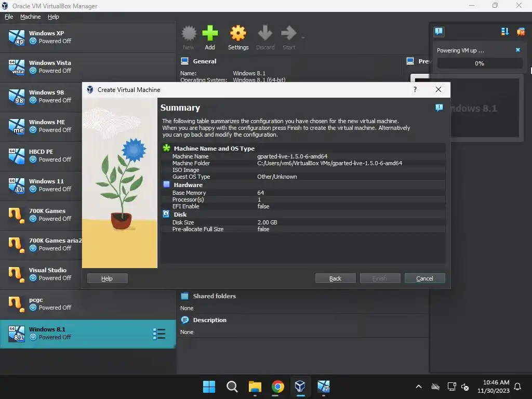The image size is (532, 399).
Task: Open the clock showing 10:46 AM
Action: coord(494,387)
